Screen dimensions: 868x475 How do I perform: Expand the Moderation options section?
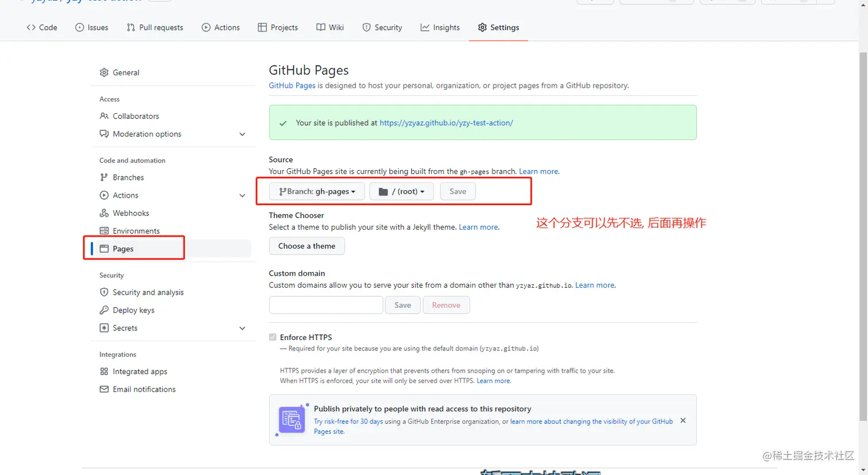pyautogui.click(x=242, y=134)
